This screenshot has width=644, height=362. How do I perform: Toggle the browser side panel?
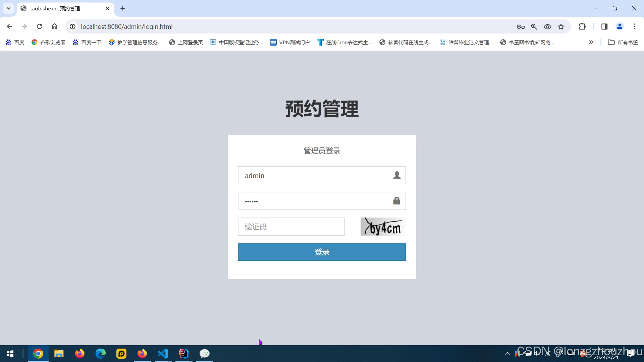click(x=604, y=26)
